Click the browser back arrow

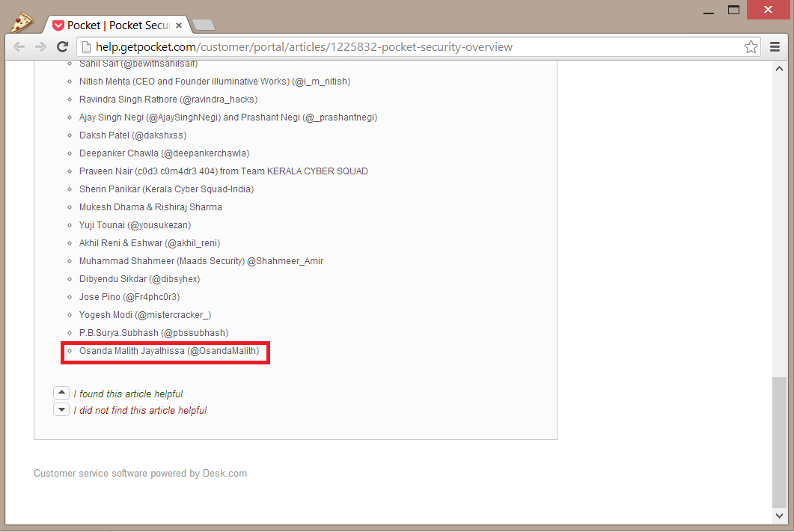point(19,47)
